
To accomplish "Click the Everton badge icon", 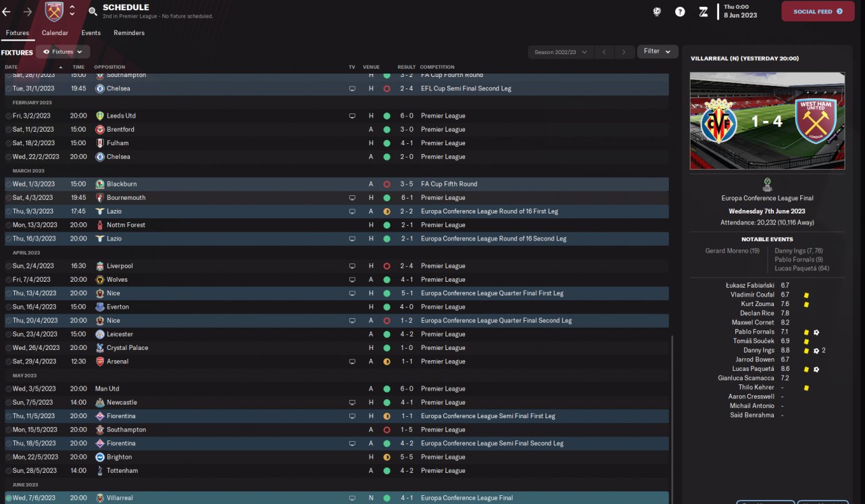I will pos(100,307).
